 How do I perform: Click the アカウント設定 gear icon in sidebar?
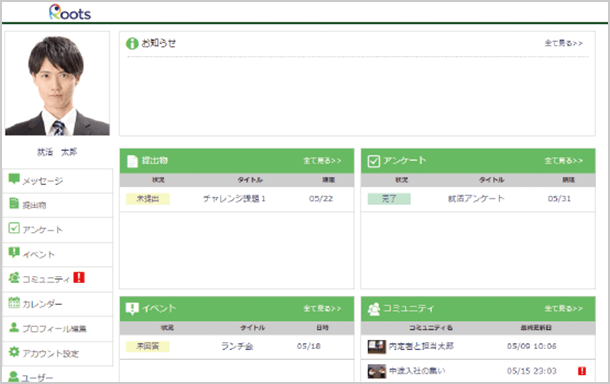pos(14,352)
